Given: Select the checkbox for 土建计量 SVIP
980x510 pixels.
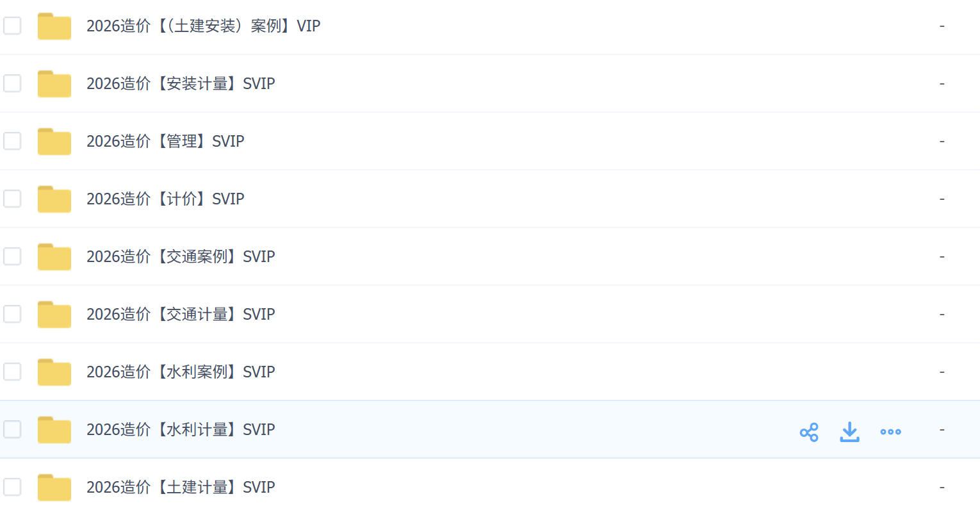Looking at the screenshot, I should [x=12, y=487].
